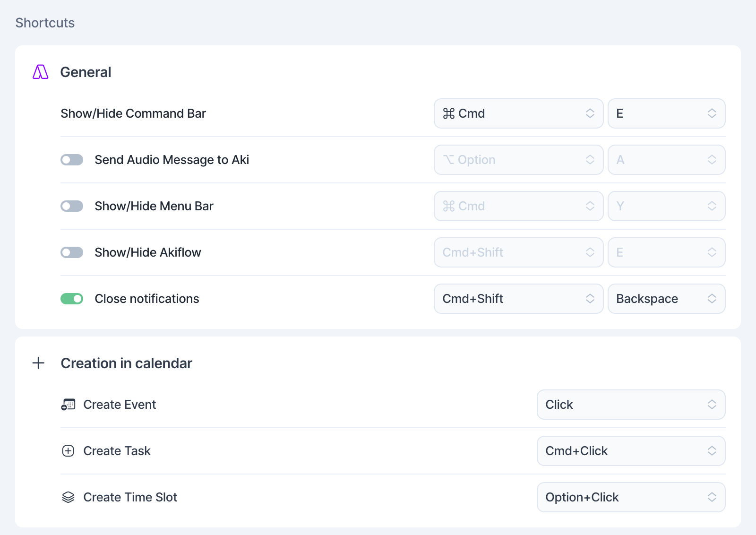Click the Akiflow logo beside General
The image size is (756, 535).
[40, 72]
